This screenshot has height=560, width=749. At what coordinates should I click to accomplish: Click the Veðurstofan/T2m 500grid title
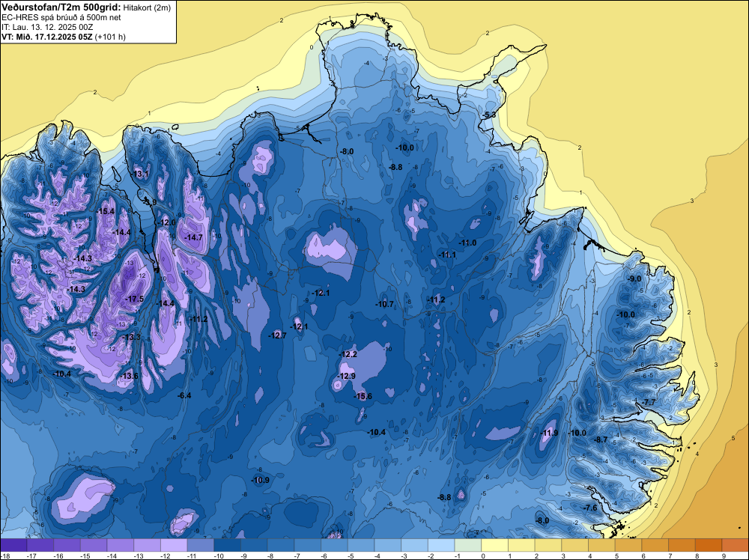click(x=61, y=7)
